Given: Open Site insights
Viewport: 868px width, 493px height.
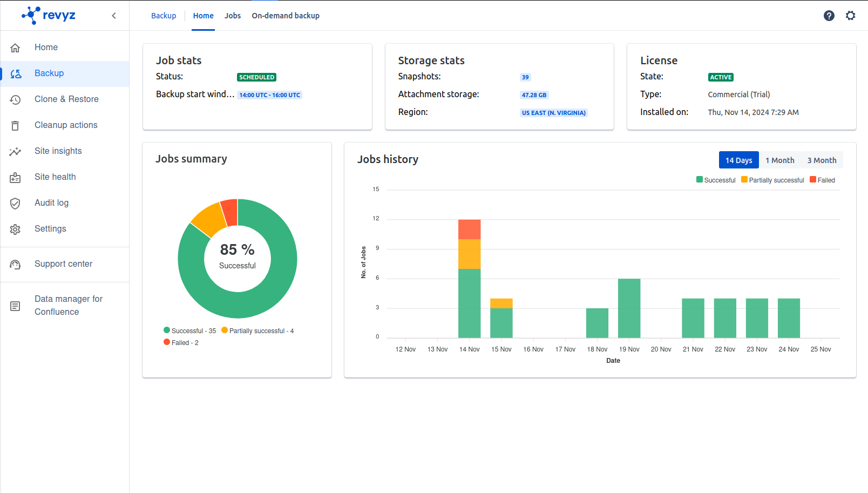Looking at the screenshot, I should click(x=65, y=151).
